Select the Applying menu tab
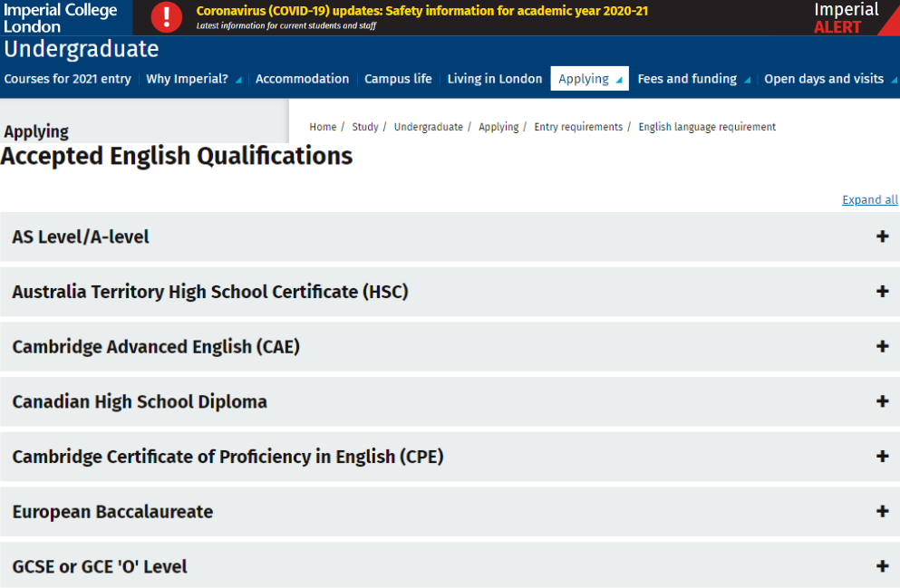The width and height of the screenshot is (900, 588). click(x=589, y=79)
